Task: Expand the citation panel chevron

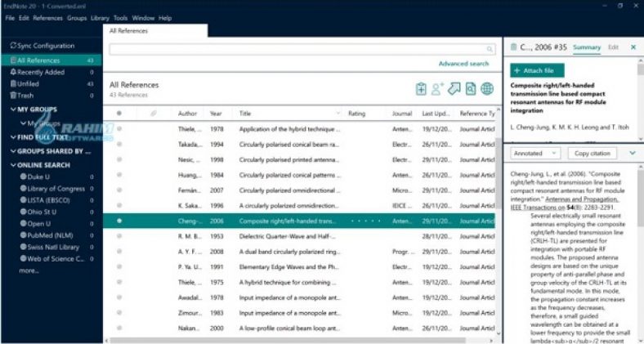Action: pyautogui.click(x=632, y=153)
